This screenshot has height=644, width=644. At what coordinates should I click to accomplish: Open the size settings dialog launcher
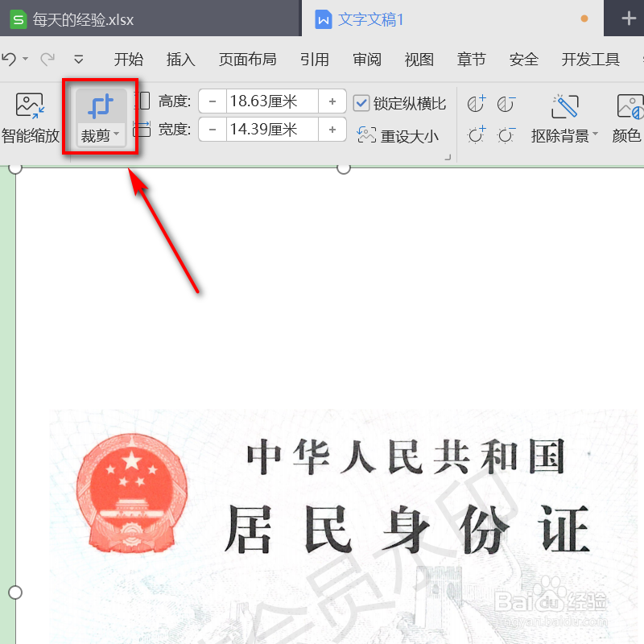click(x=448, y=157)
